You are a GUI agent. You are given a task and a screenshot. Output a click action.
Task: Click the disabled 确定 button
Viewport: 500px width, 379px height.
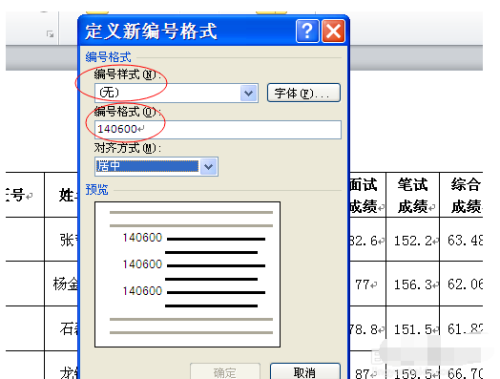(x=225, y=371)
